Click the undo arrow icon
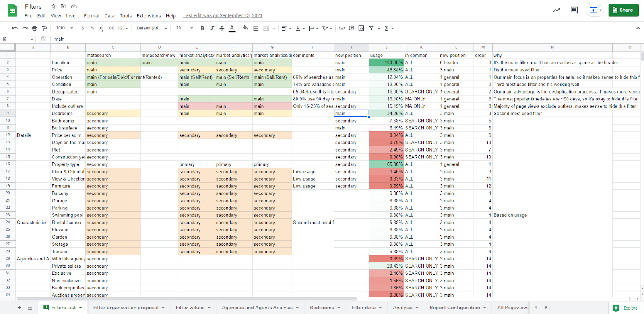 tap(15, 28)
